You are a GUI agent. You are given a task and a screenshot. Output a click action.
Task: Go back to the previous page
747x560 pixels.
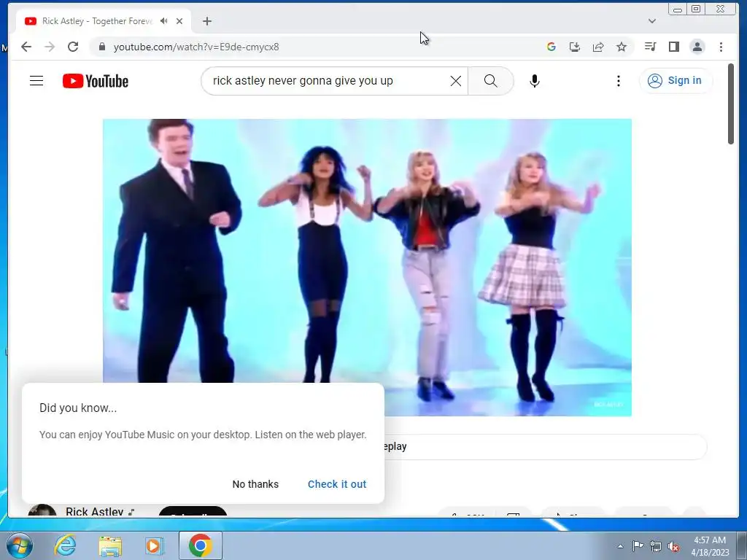[x=26, y=47]
